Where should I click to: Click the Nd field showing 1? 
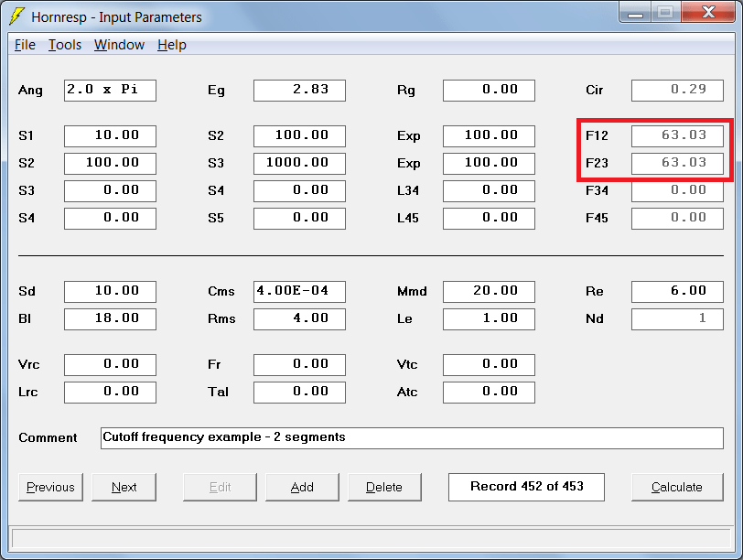pos(678,318)
